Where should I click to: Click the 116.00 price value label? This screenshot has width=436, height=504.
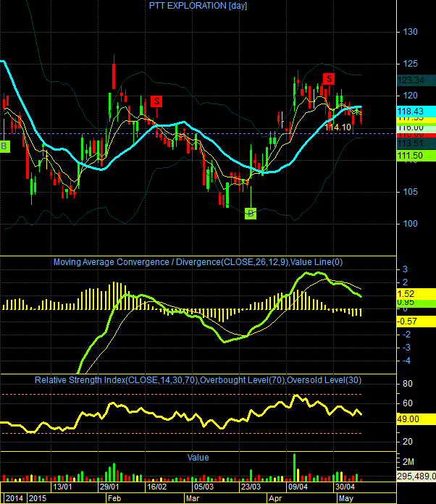click(416, 128)
